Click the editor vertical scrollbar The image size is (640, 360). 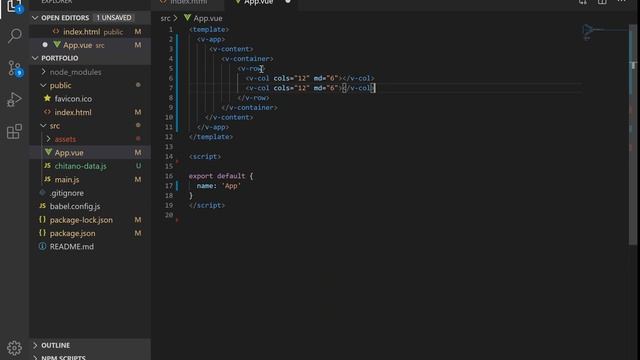point(633,135)
